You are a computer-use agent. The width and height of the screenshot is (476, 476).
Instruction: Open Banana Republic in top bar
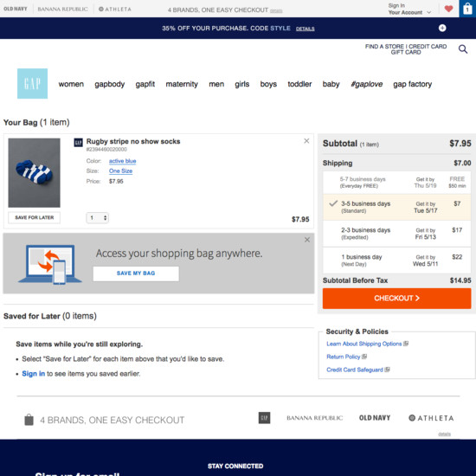tap(63, 10)
